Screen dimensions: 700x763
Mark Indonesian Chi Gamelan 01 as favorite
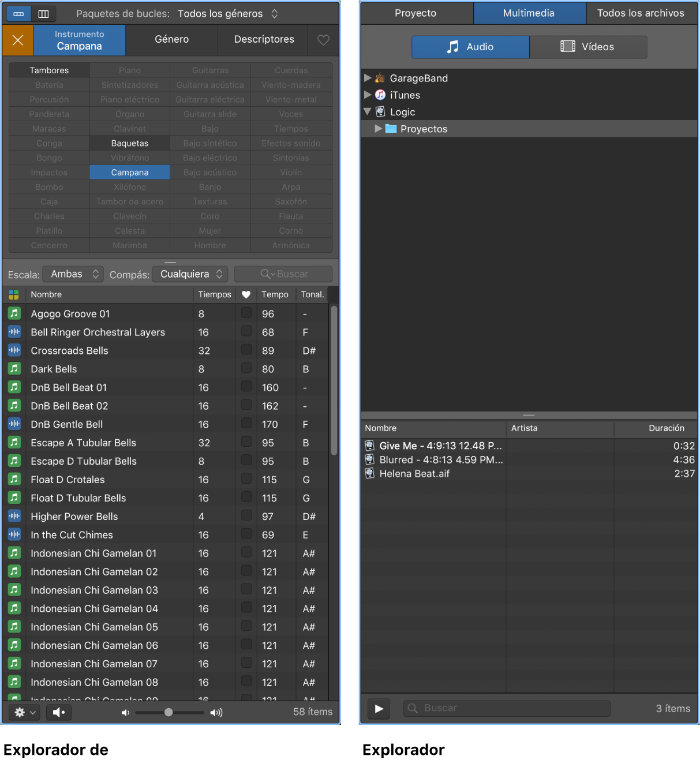246,552
